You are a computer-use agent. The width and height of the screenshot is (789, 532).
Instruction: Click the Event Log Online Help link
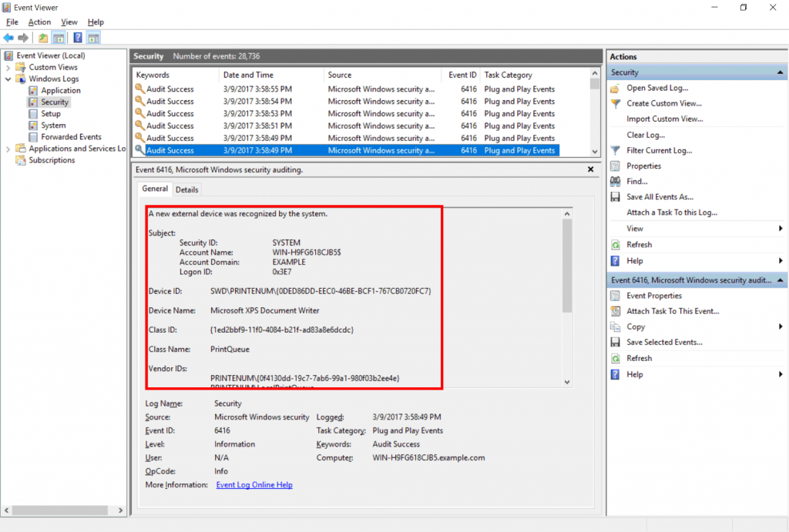click(x=254, y=484)
